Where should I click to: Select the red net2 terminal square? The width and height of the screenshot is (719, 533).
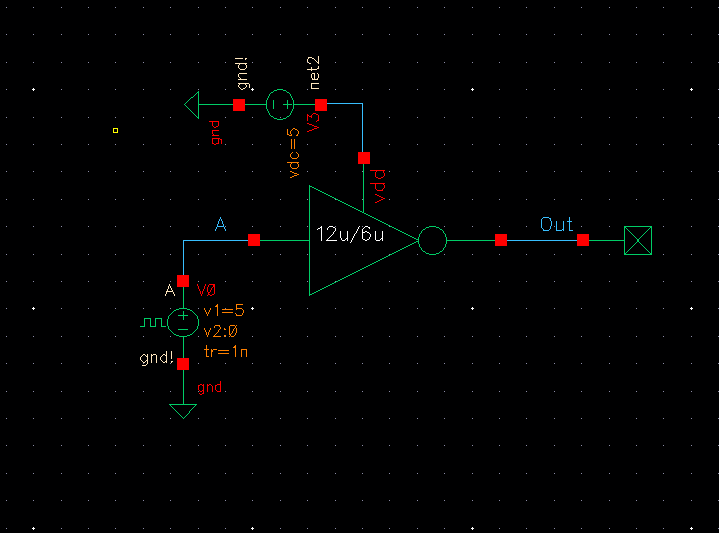pos(321,105)
